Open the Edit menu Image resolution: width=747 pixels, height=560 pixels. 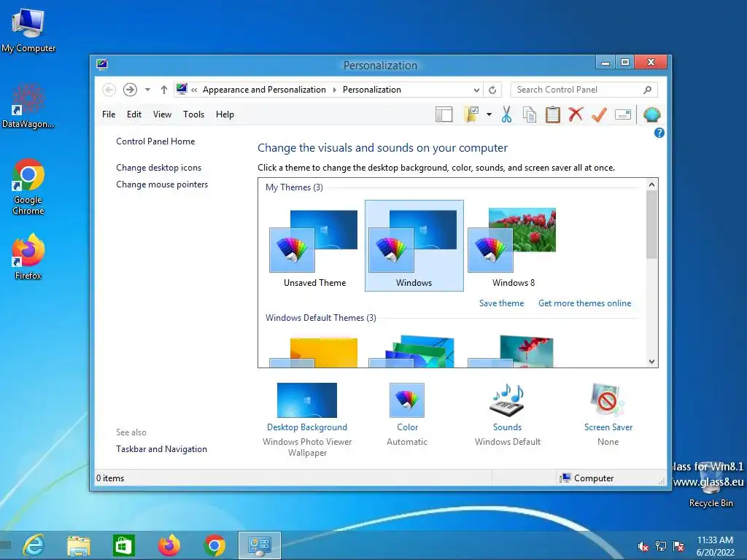click(x=134, y=114)
